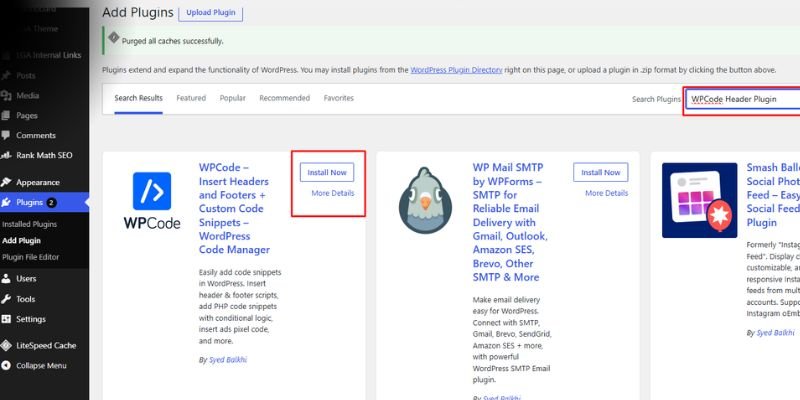Click the WP Mail SMTP pigeon logo
The height and width of the screenshot is (400, 800).
[425, 200]
